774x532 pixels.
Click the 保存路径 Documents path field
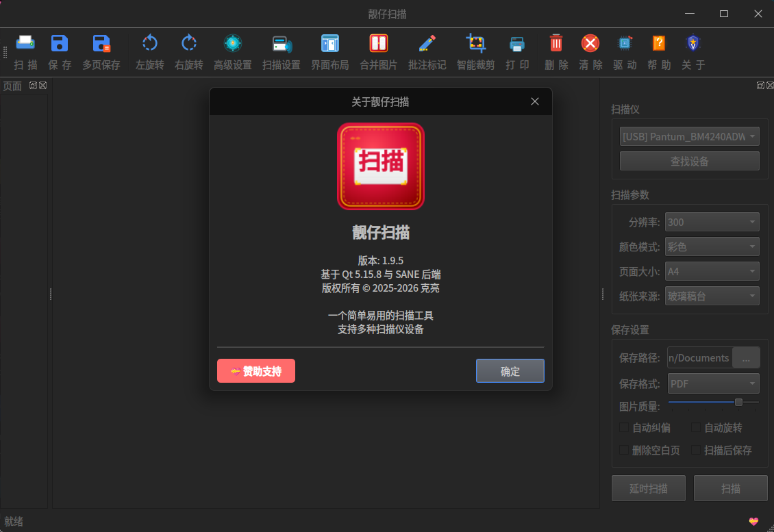[x=699, y=358]
